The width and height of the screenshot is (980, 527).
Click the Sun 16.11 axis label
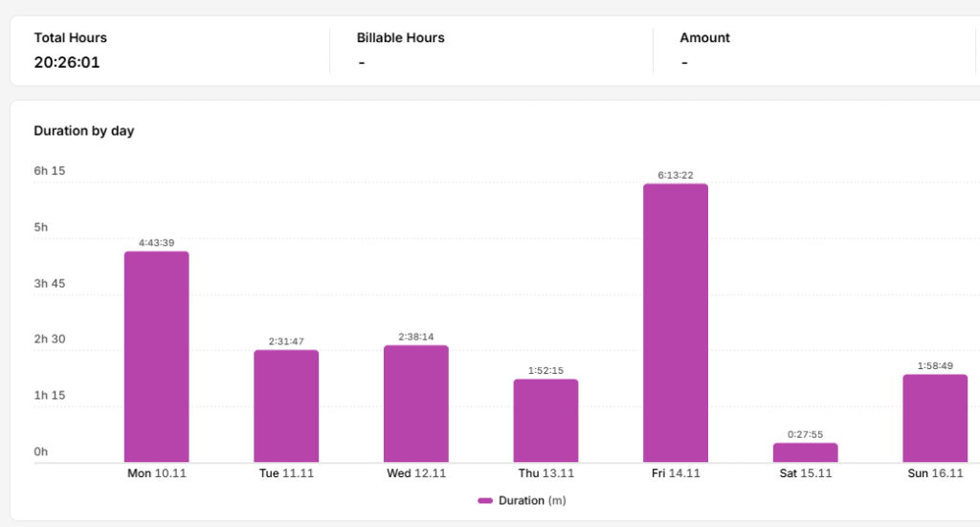(936, 473)
